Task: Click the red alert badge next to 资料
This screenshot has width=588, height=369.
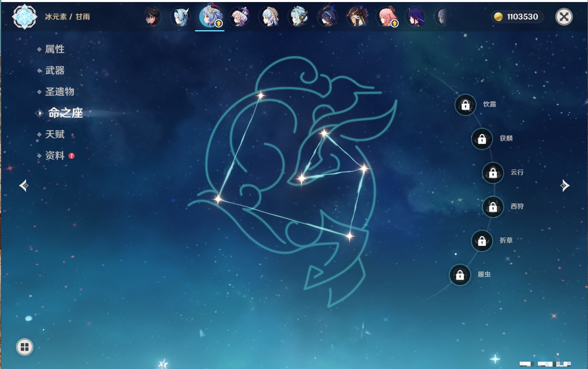Action: coord(72,156)
